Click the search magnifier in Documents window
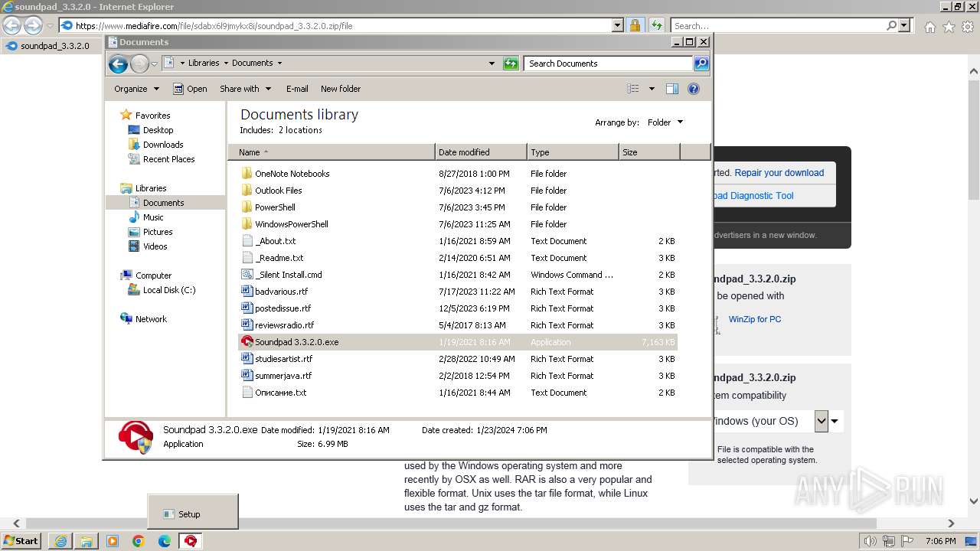The width and height of the screenshot is (980, 551). coord(701,64)
